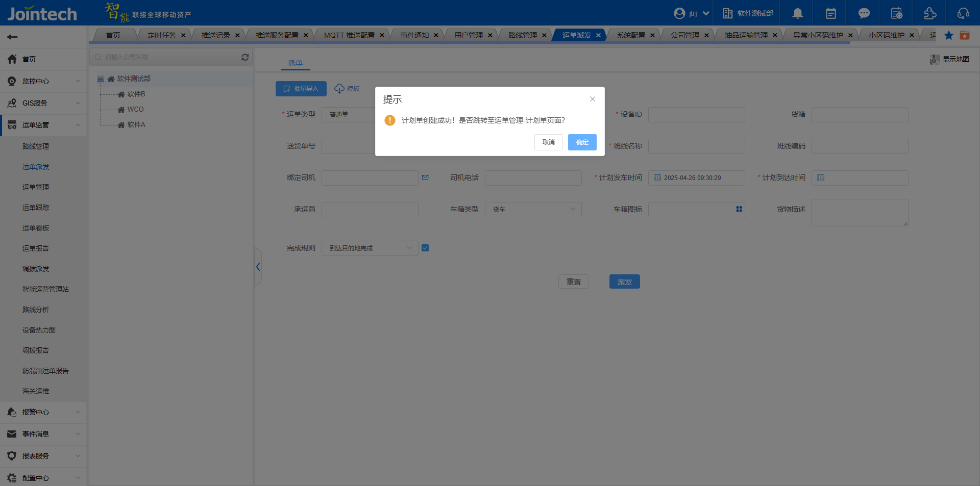Open the 车箱类型 dropdown

(x=533, y=209)
